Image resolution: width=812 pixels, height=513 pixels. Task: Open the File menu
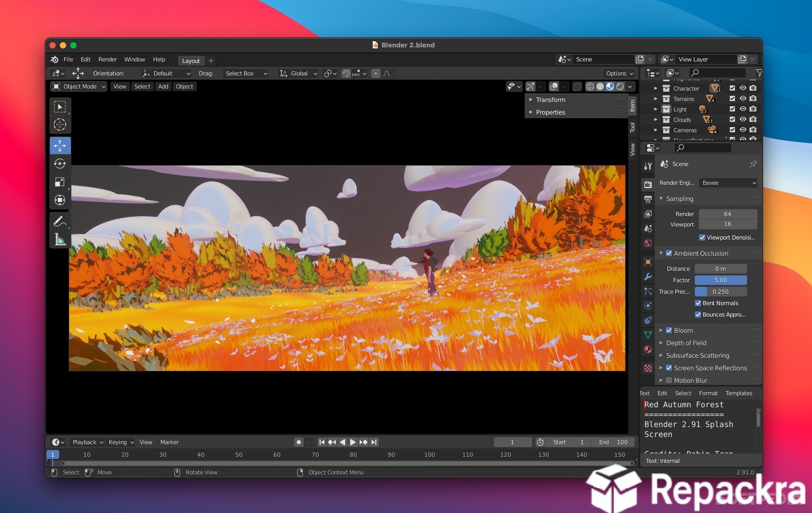(68, 59)
